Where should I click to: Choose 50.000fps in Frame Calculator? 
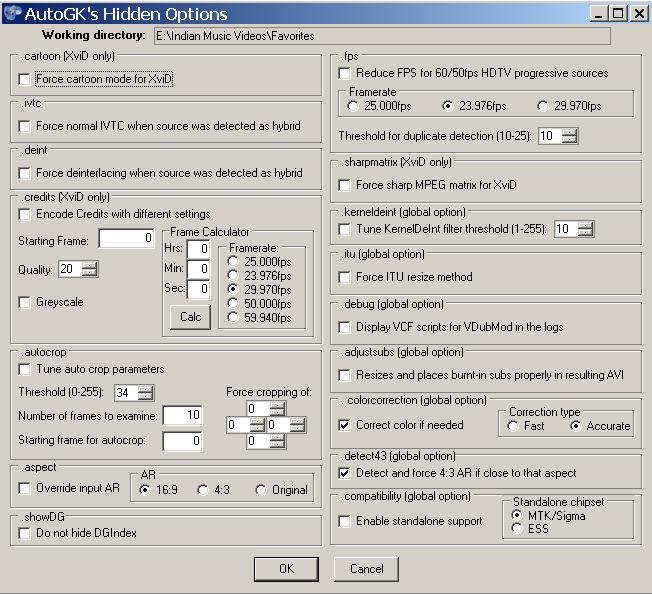pyautogui.click(x=233, y=303)
